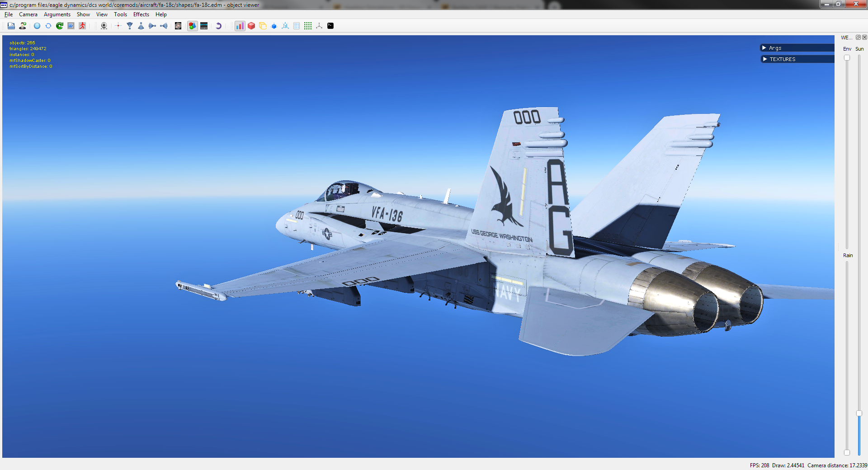
Task: Click the blue connector nodes icon
Action: (x=285, y=26)
